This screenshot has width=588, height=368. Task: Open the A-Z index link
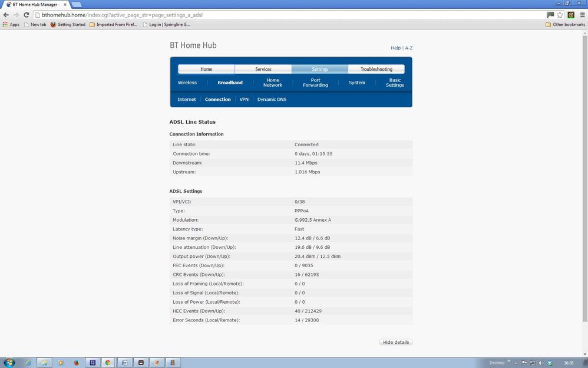(x=409, y=48)
